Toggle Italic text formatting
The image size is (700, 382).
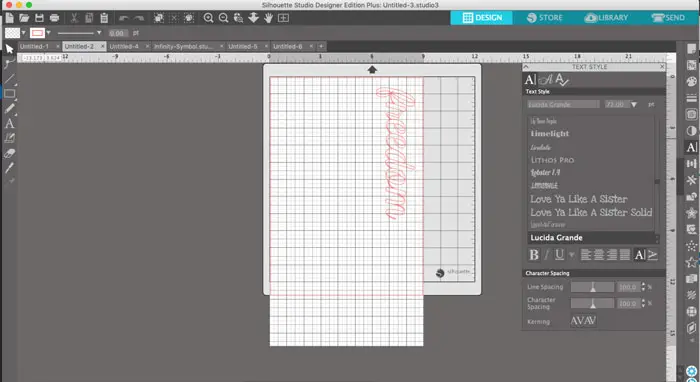[x=547, y=255]
